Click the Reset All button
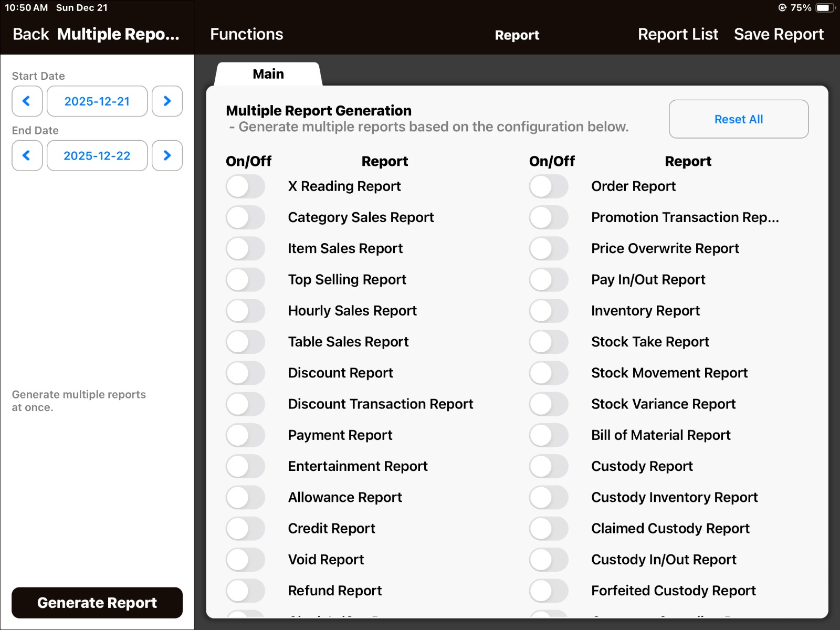840x630 pixels. point(738,119)
